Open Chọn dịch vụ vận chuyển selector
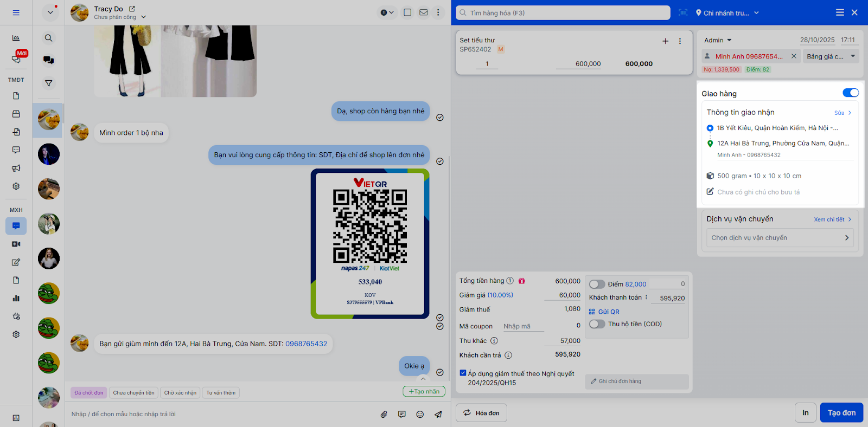The height and width of the screenshot is (427, 868). (x=780, y=238)
